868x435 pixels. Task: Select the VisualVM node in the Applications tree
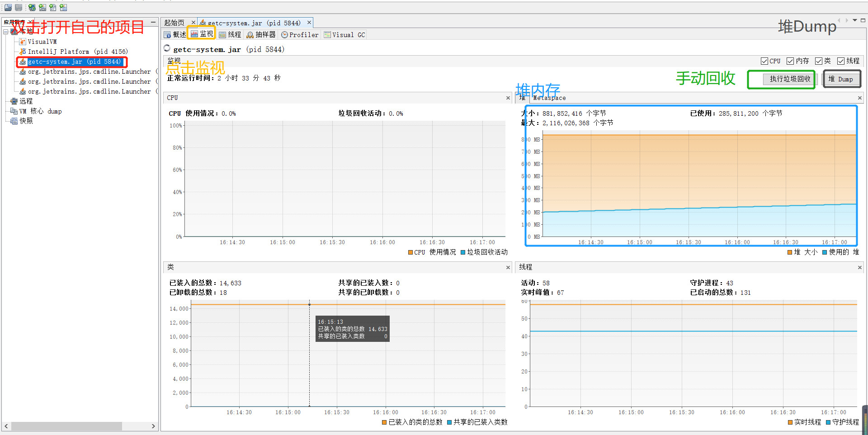pos(42,41)
